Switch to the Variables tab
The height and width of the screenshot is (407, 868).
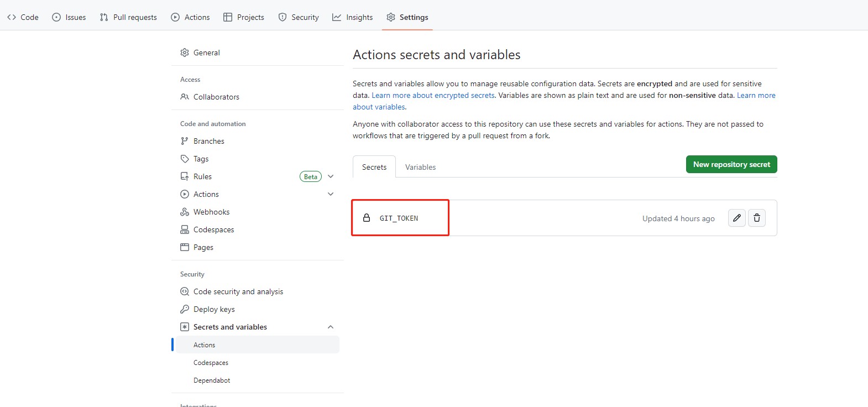coord(420,167)
